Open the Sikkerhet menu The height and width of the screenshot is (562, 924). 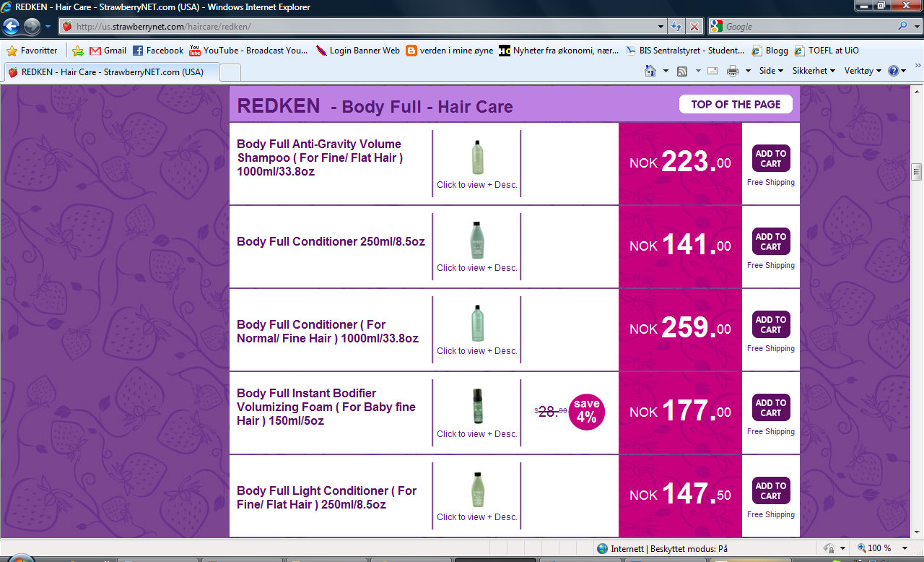[x=814, y=71]
